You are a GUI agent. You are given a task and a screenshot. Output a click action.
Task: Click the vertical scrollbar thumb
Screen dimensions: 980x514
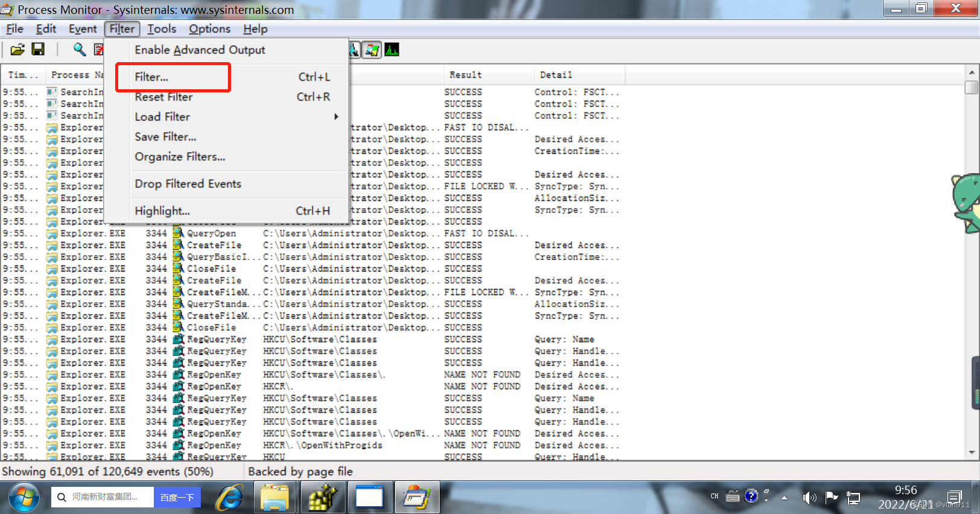click(972, 87)
